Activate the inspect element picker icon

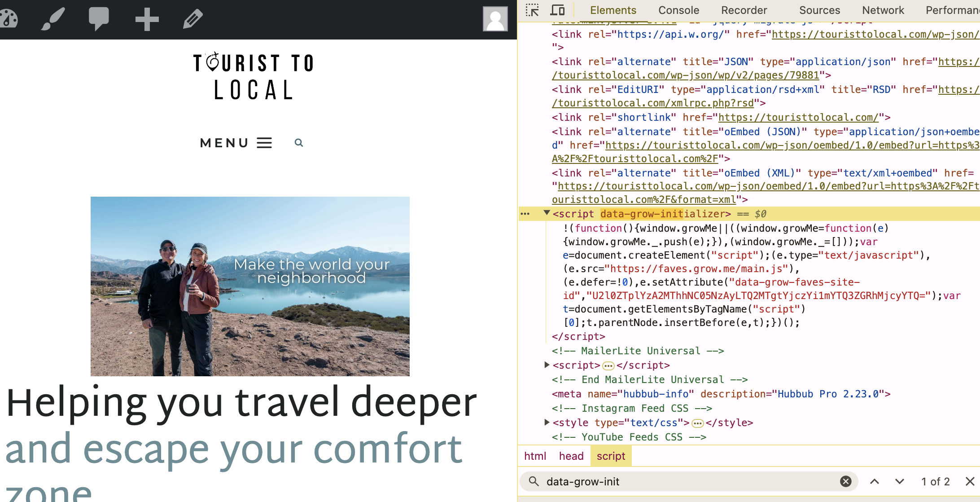[532, 10]
